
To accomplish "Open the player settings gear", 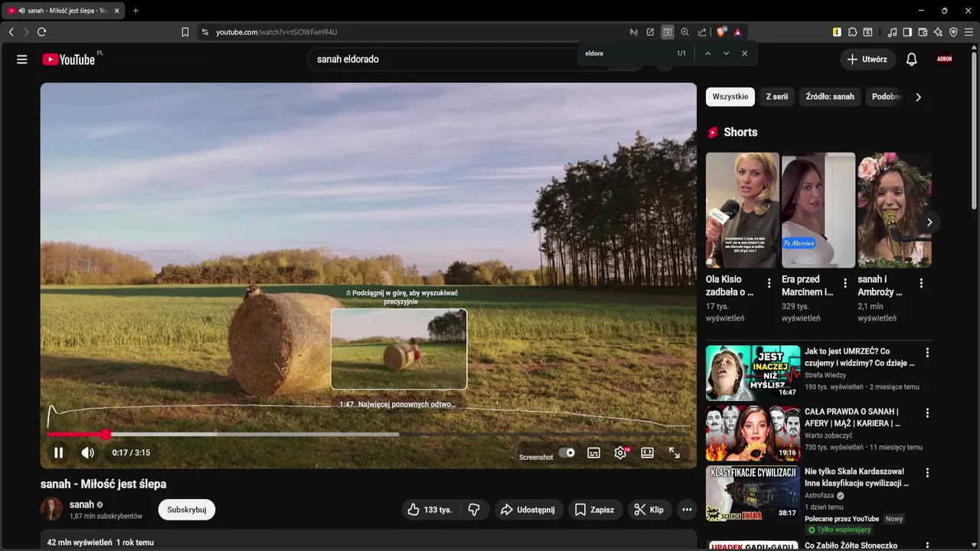I will [x=621, y=452].
